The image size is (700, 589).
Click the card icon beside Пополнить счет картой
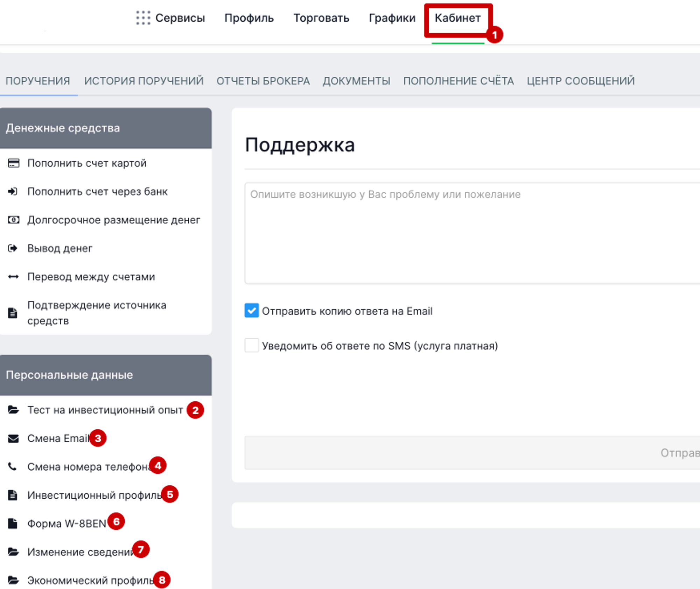(14, 163)
